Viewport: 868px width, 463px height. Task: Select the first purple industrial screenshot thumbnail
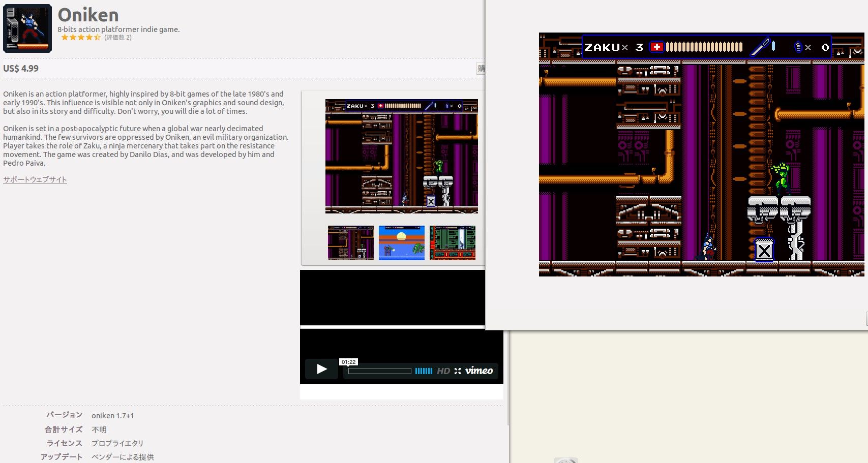pos(351,243)
